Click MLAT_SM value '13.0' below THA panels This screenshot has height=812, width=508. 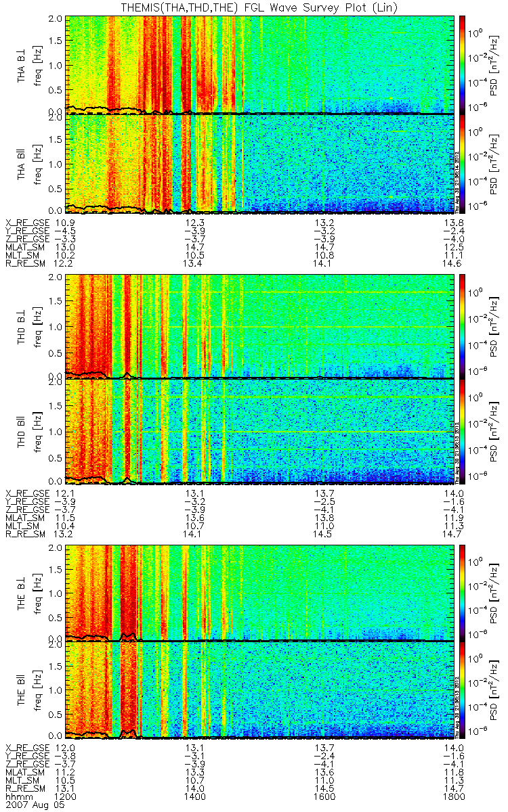pos(66,248)
